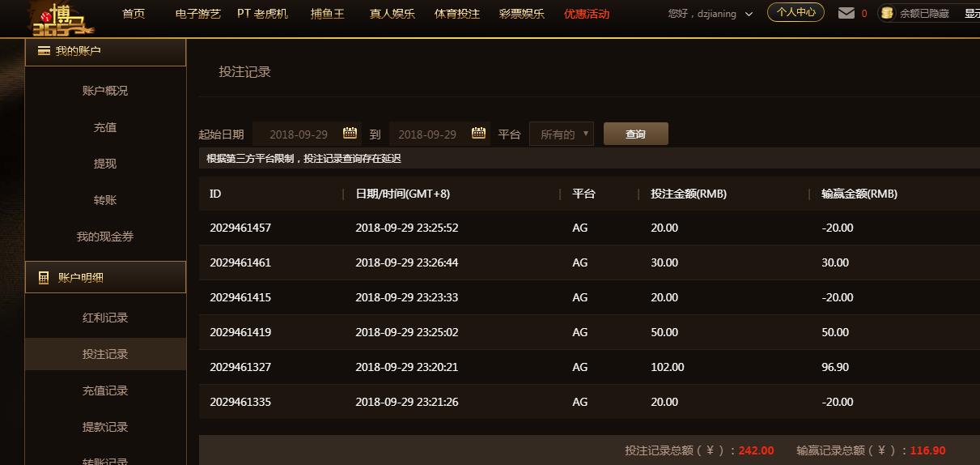
Task: Open the mail envelope messages icon
Action: tap(846, 13)
